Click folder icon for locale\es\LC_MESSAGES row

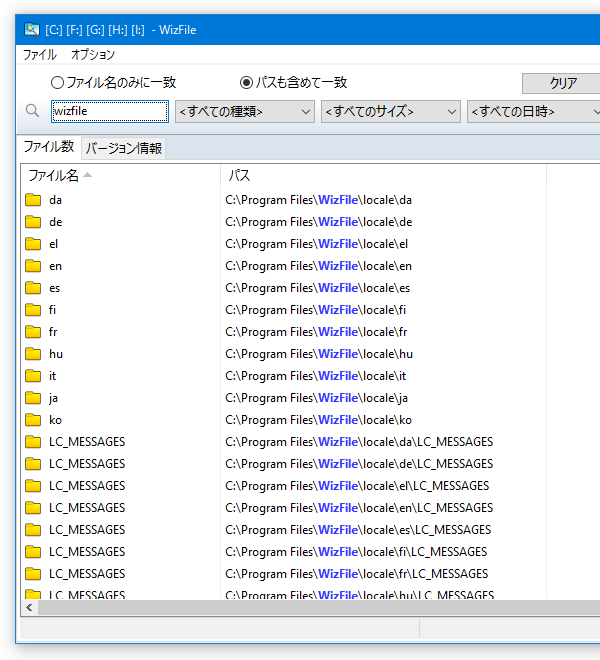point(33,530)
